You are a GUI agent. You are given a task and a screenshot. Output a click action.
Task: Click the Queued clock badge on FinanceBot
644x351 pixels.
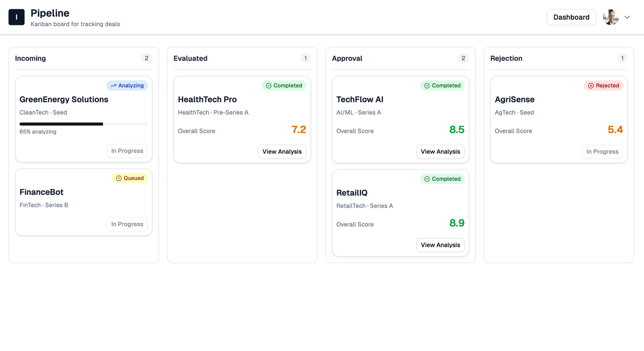pos(130,178)
